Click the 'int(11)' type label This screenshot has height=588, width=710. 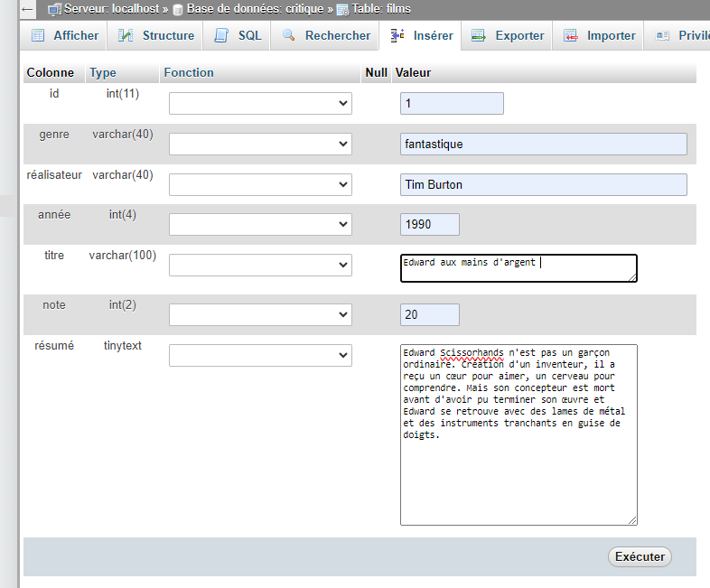tap(122, 93)
